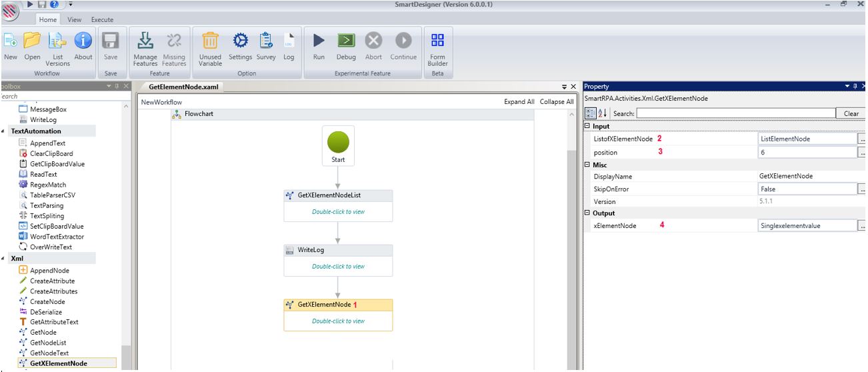Screen dimensions: 868x372
Task: Collapse the Xml toolbox category
Action: [x=3, y=258]
